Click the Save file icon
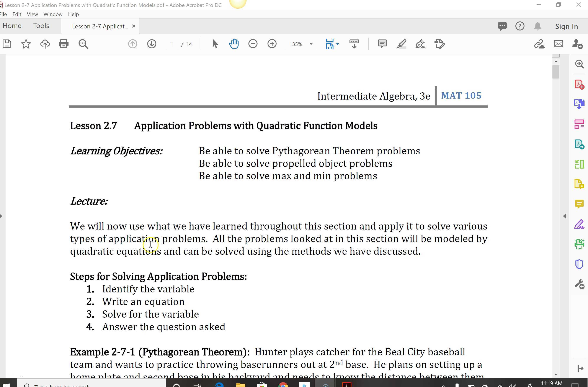This screenshot has height=387, width=588. point(7,44)
